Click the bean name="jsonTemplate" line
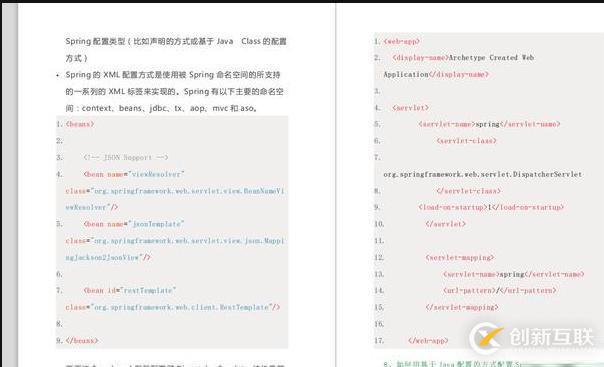The image size is (604, 367). point(134,224)
